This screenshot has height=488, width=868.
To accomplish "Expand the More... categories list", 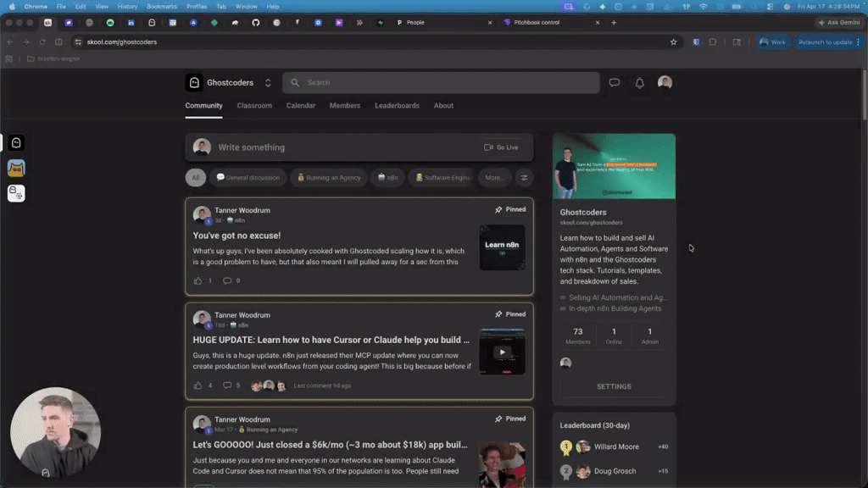I will 494,178.
